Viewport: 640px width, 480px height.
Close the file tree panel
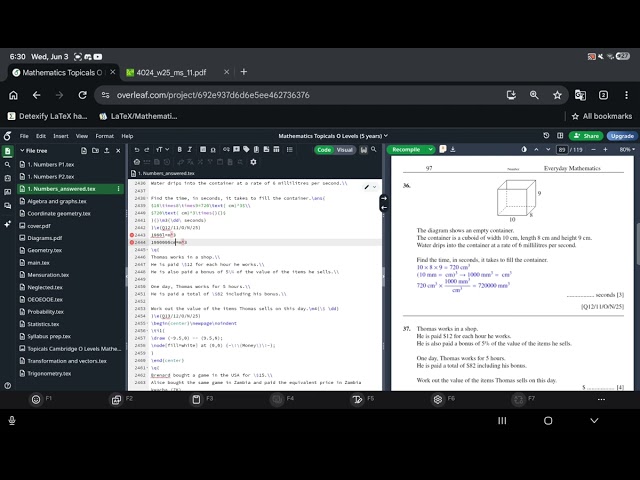(118, 151)
